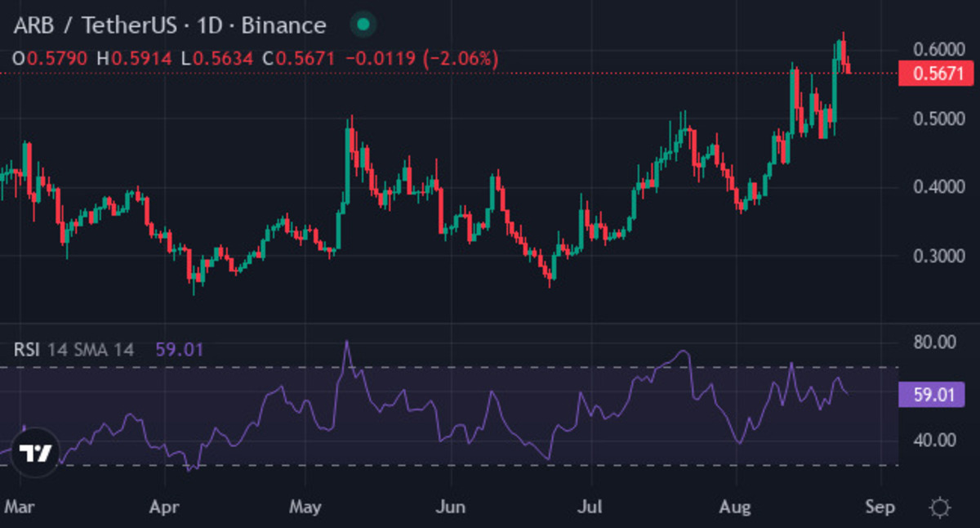Screen dimensions: 980x528
Task: Click the red current price label 0.5671
Action: [x=935, y=74]
